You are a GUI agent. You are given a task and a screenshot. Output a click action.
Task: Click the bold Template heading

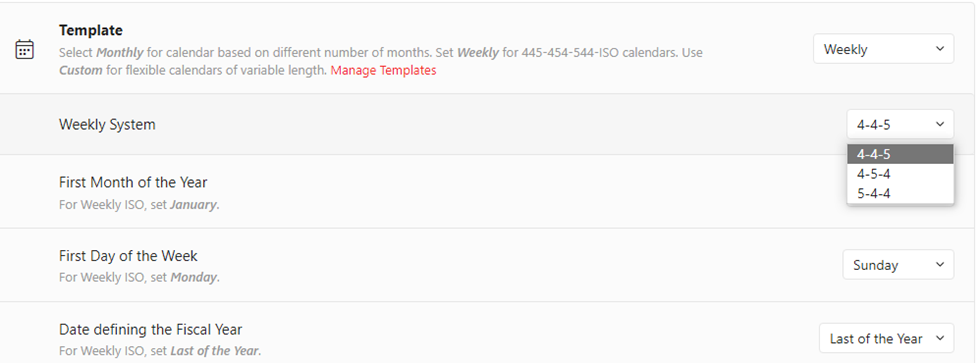coord(91,30)
